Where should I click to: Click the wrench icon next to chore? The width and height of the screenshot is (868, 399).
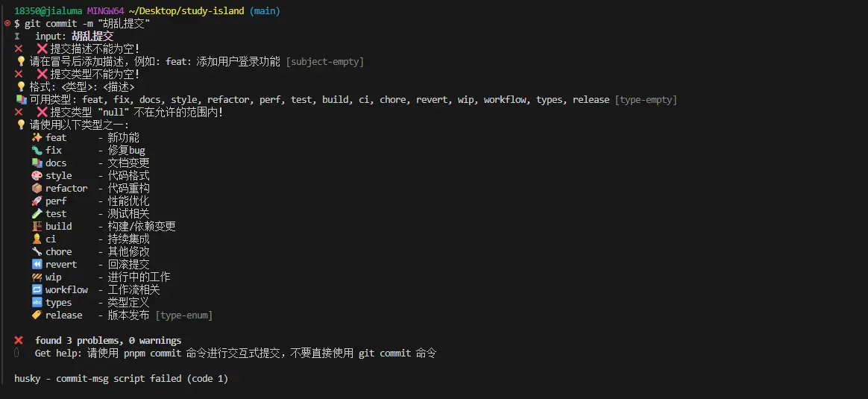pyautogui.click(x=37, y=252)
